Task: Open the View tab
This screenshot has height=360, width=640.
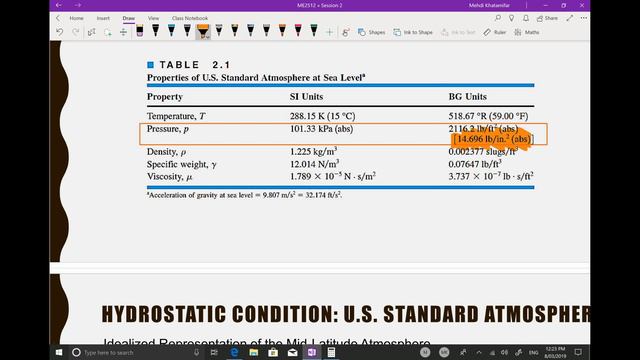Action: [153, 18]
